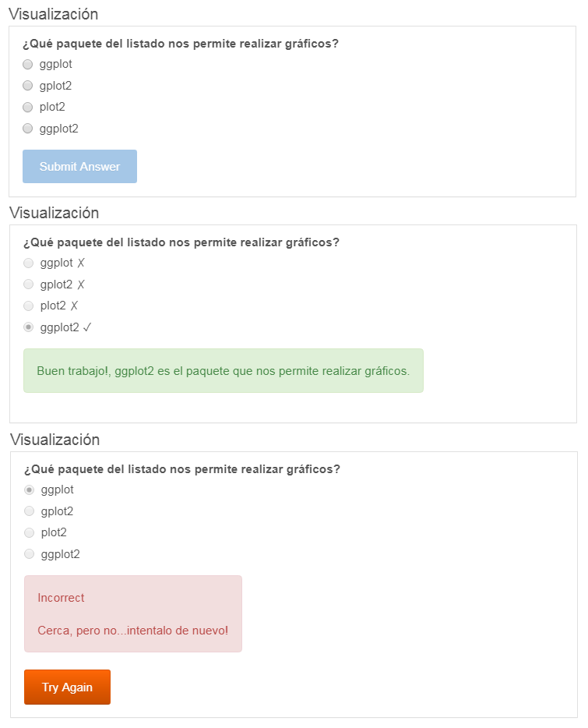Click selected ggplot2 radio with checkmark
This screenshot has width=588, height=728.
tap(28, 327)
